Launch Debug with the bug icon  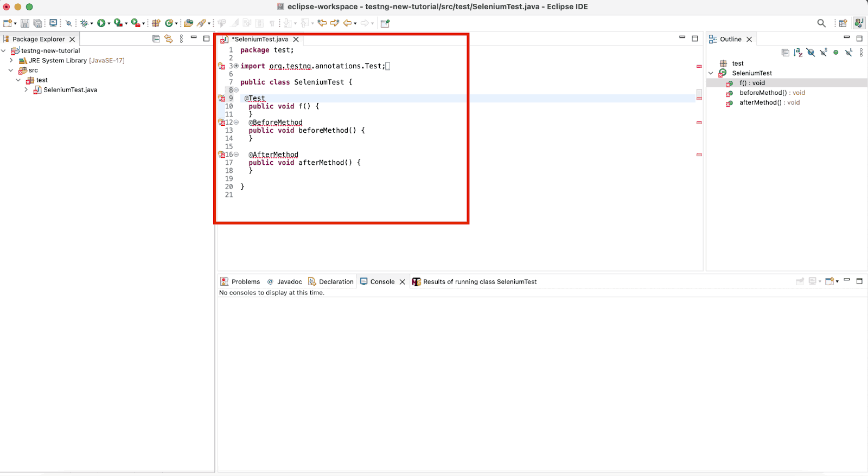click(x=84, y=23)
